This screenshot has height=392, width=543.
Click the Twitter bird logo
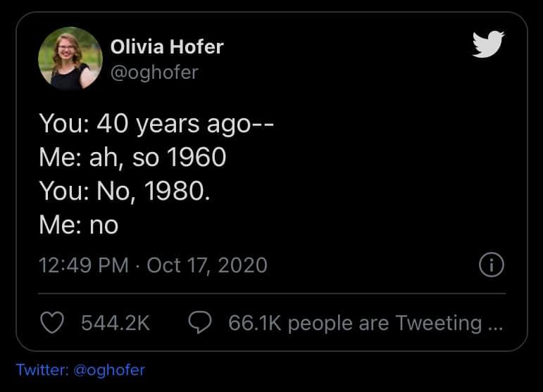pyautogui.click(x=488, y=45)
